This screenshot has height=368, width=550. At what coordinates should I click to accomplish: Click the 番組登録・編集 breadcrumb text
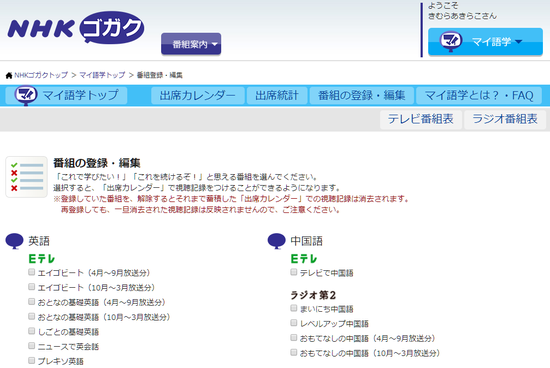(160, 75)
